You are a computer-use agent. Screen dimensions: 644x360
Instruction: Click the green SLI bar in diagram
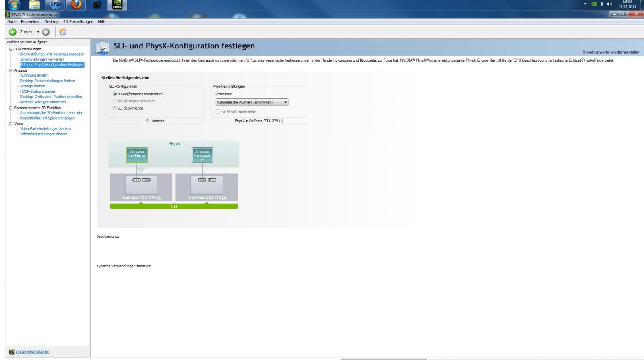pos(174,206)
